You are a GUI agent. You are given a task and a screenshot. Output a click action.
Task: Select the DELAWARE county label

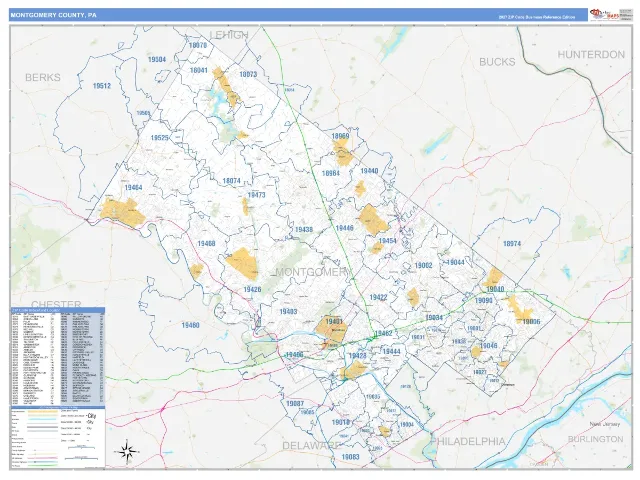(311, 445)
